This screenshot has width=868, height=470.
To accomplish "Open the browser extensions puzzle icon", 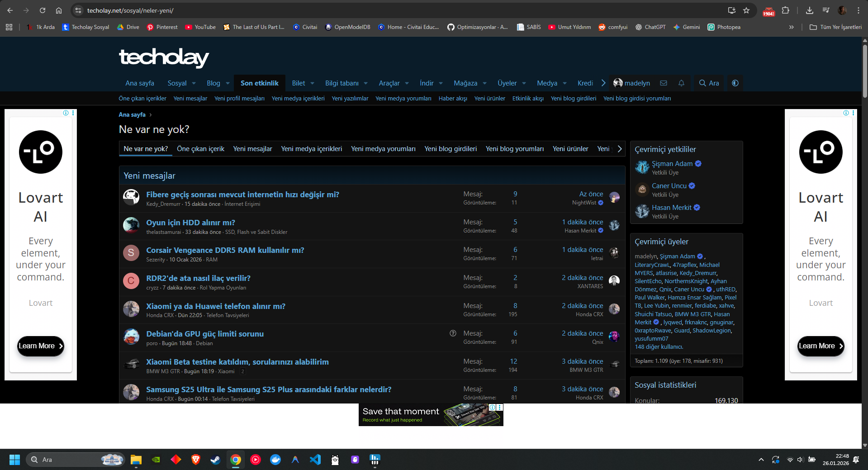I will (786, 10).
